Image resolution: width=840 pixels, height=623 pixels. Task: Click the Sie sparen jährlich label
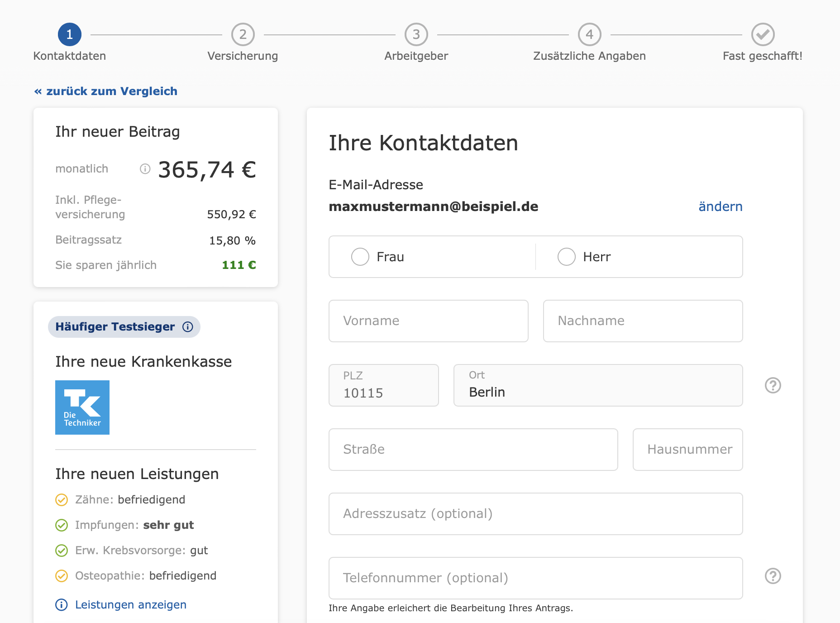pyautogui.click(x=106, y=265)
